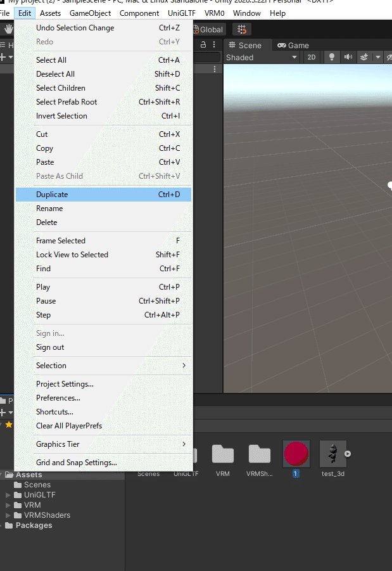
Task: Click Duplicate in Edit menu
Action: tap(103, 195)
